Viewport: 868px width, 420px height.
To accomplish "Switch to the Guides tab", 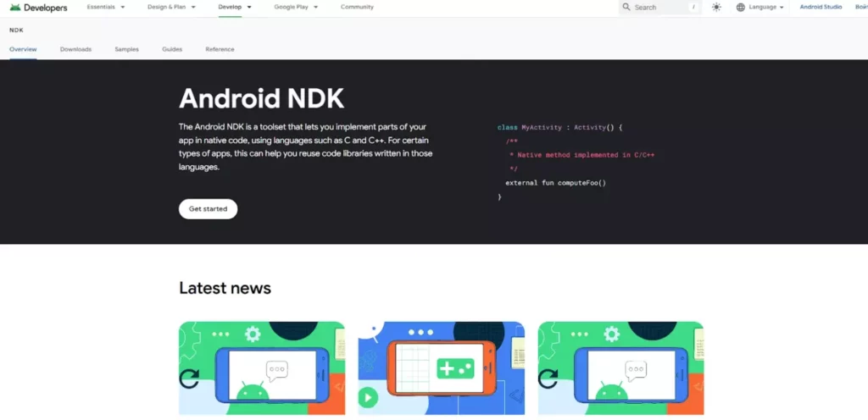I will [x=172, y=49].
